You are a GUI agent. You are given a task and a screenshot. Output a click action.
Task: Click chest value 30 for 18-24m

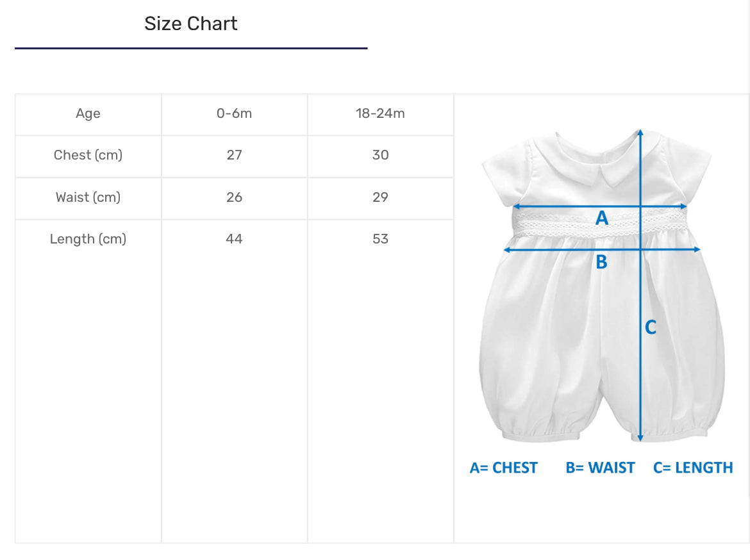[x=380, y=155]
